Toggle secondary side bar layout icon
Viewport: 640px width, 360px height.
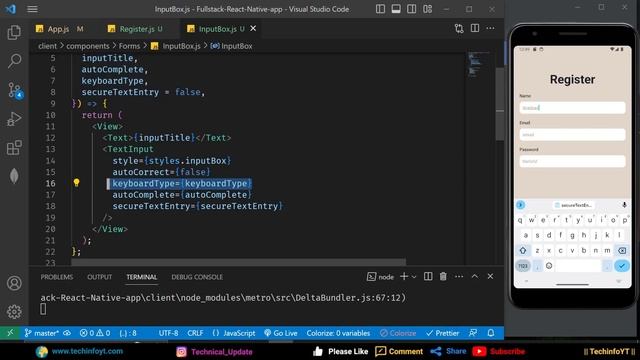[x=411, y=9]
